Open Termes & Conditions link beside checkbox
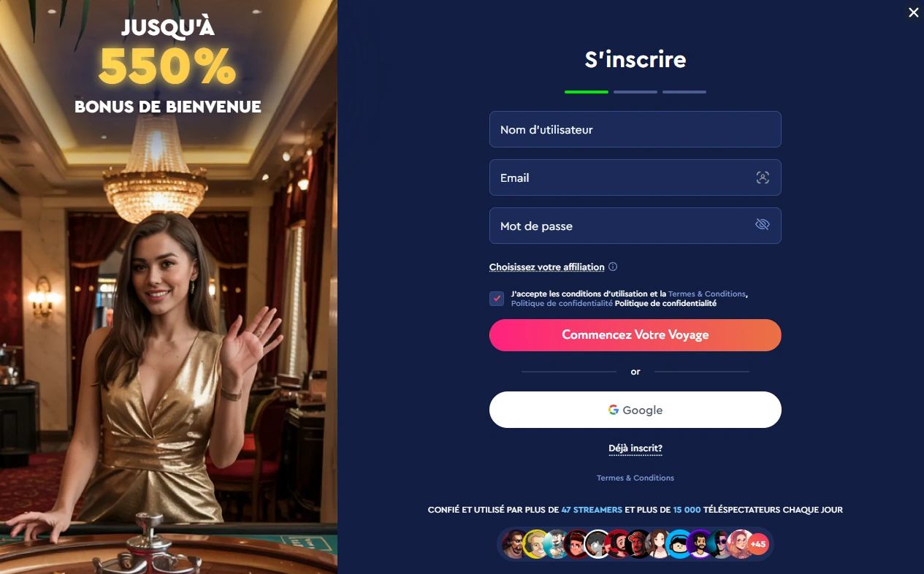Screen dimensions: 924x574 [707, 294]
